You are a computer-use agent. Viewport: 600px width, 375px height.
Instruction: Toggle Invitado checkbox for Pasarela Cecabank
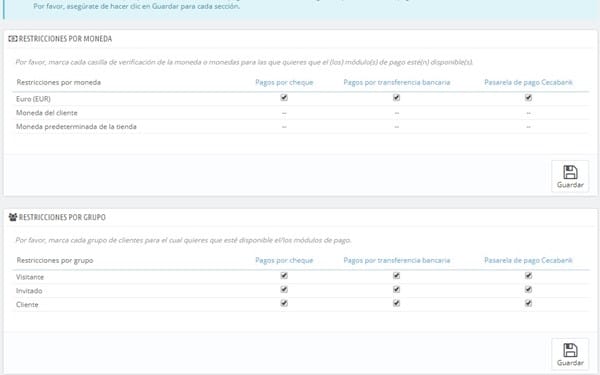pyautogui.click(x=528, y=289)
